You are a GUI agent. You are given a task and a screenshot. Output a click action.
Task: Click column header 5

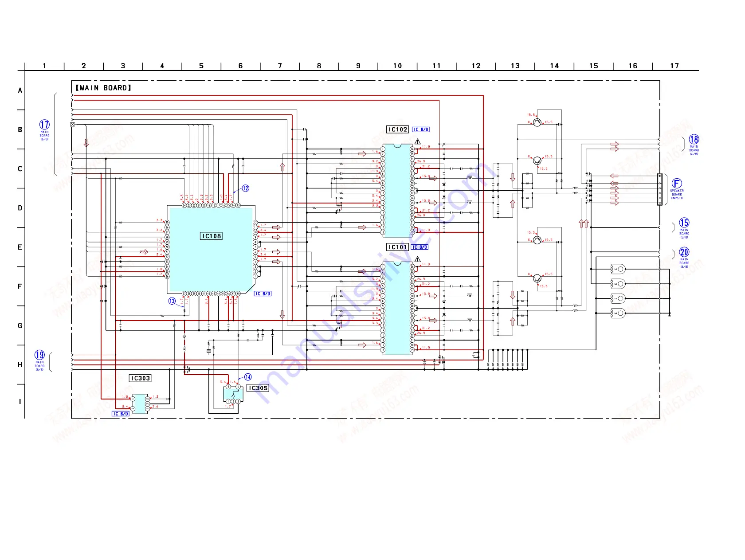click(201, 66)
